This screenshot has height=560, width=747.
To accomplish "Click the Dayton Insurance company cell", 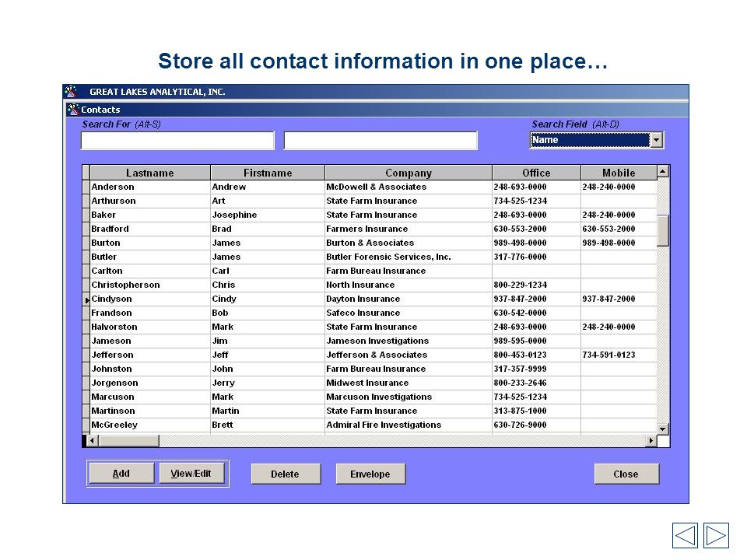I will point(409,299).
